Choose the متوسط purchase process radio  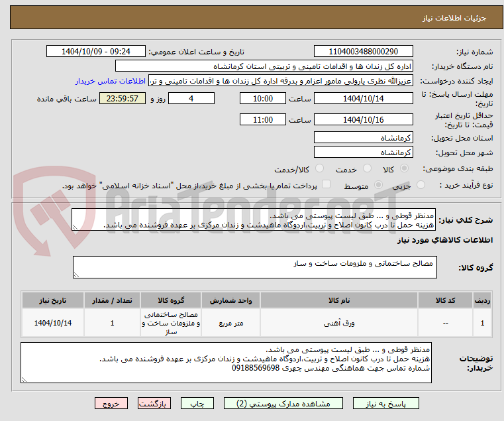379,185
